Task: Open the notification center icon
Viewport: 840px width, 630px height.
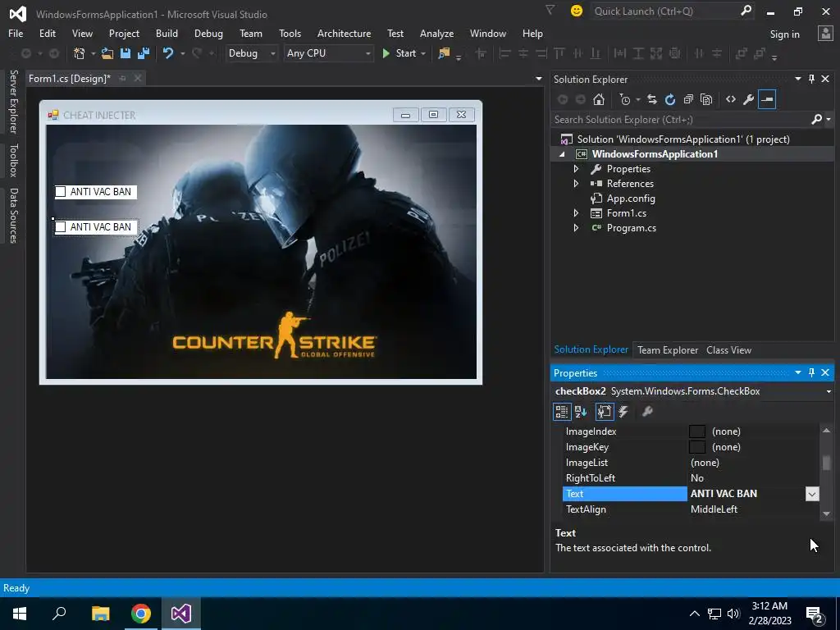Action: [814, 614]
